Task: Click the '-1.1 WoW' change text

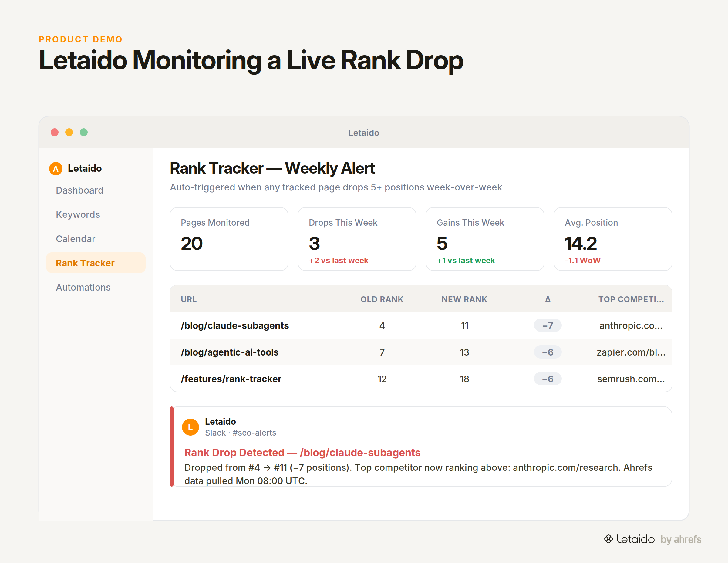Action: [582, 261]
